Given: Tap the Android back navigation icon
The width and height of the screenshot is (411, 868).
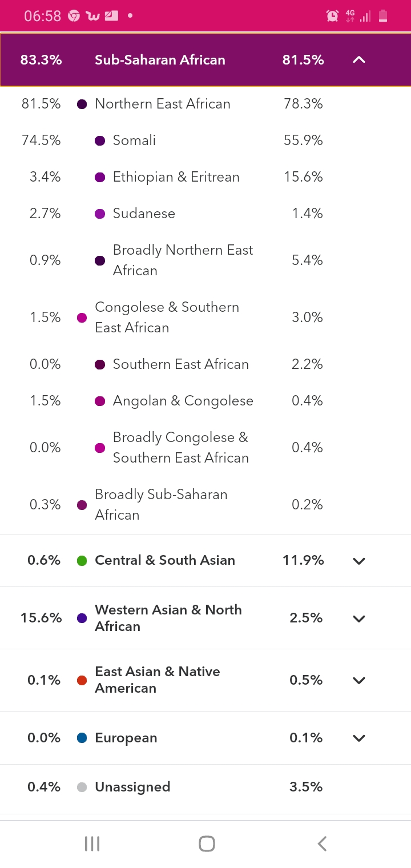Looking at the screenshot, I should pos(322,843).
